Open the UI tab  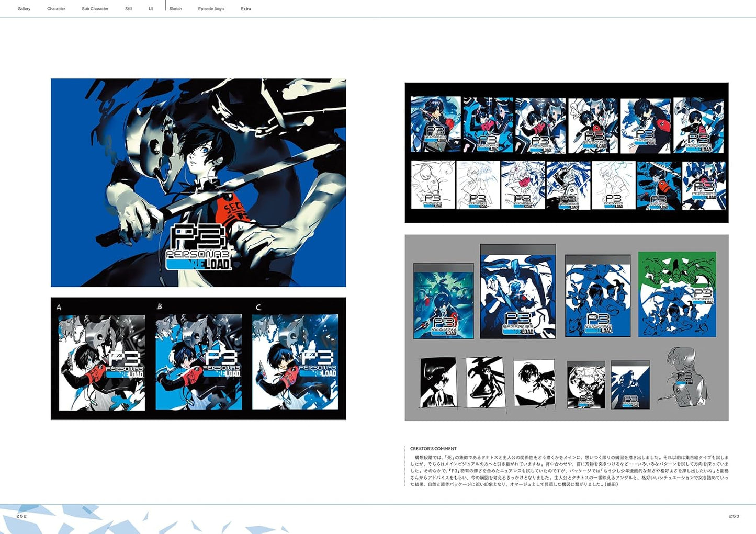tap(151, 8)
